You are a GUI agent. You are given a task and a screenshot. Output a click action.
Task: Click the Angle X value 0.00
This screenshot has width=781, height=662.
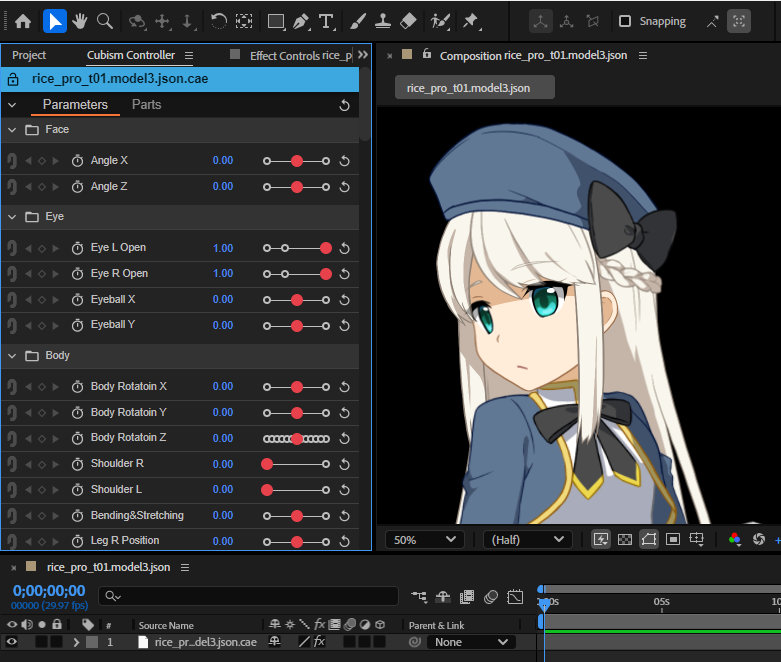[223, 160]
